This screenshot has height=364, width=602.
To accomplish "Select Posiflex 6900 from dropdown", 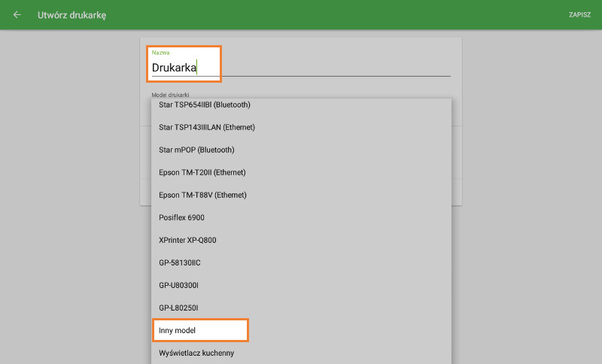I will click(181, 218).
